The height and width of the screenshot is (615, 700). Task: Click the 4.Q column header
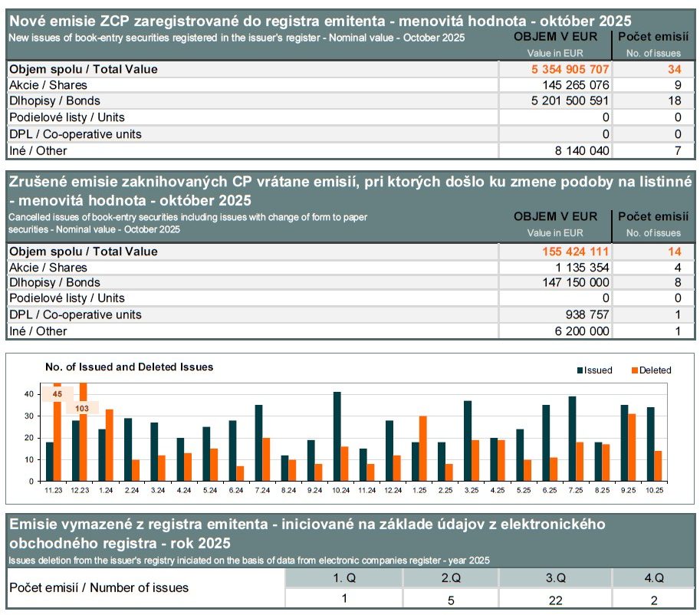pos(652,577)
